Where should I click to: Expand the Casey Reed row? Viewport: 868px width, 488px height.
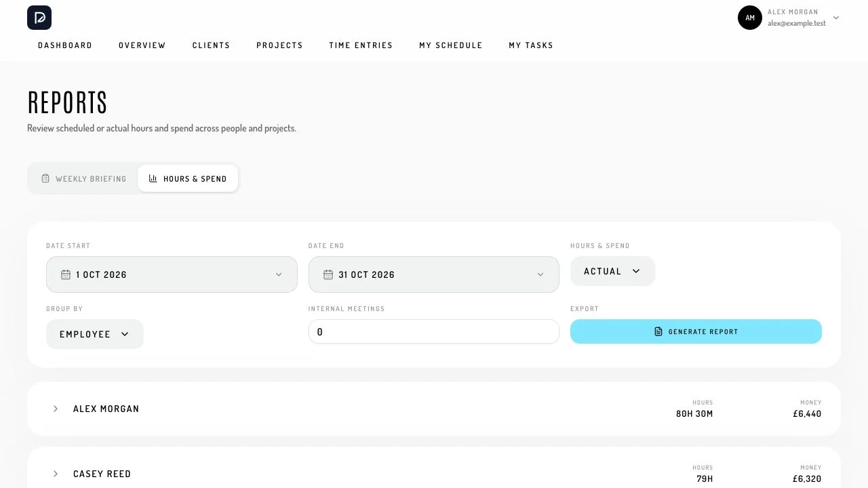[56, 474]
